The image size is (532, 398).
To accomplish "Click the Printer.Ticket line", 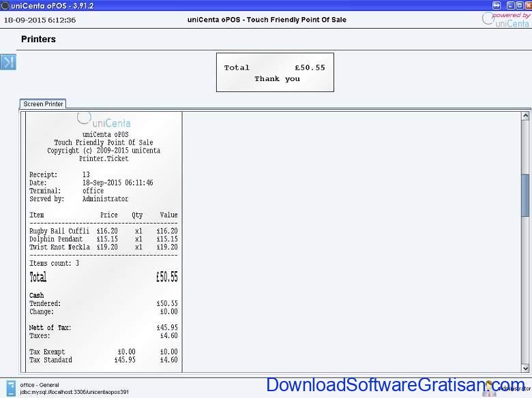I will [104, 159].
